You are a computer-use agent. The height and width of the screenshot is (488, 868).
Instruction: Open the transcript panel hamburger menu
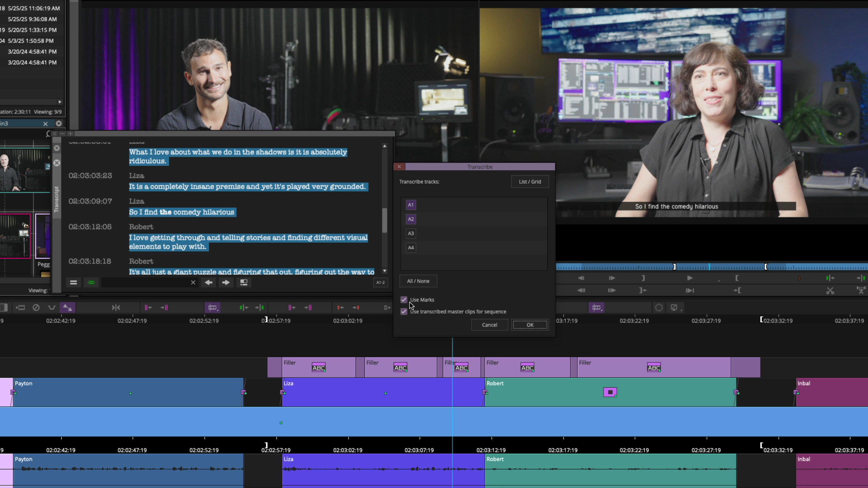pyautogui.click(x=74, y=282)
